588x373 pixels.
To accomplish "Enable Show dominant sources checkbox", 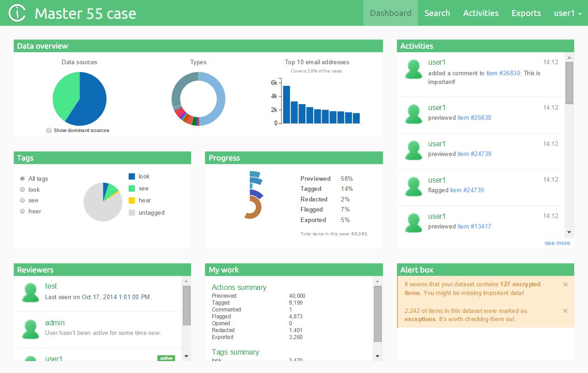I will tap(49, 130).
